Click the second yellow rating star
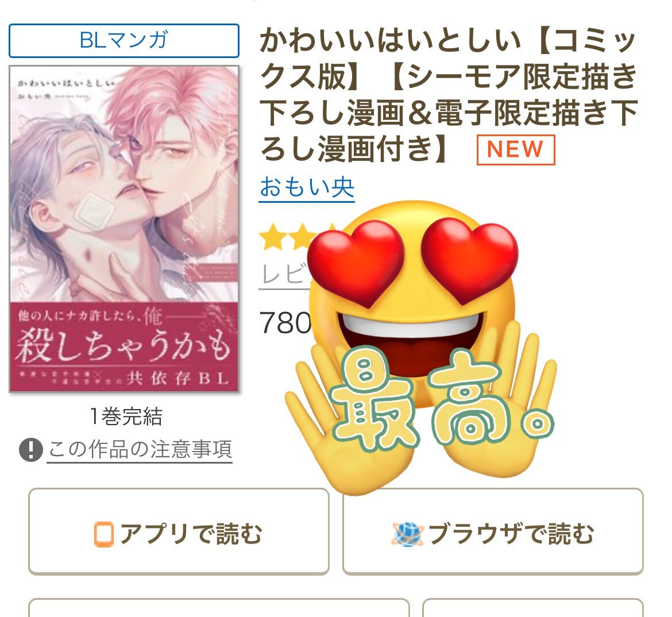 [x=302, y=237]
